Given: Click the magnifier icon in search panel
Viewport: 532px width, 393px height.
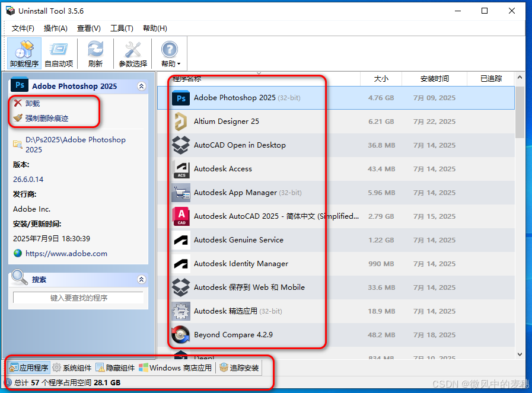Looking at the screenshot, I should pos(19,277).
